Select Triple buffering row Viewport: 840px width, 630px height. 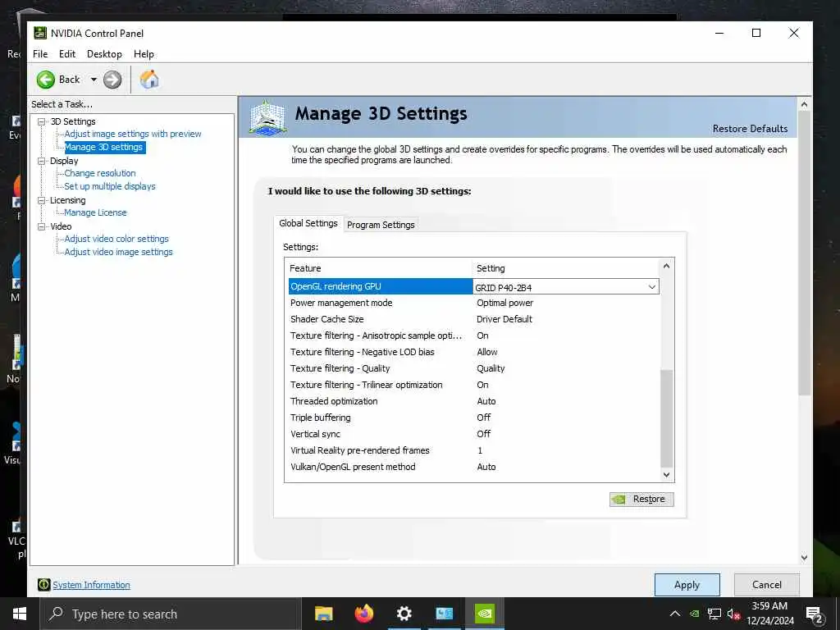click(x=474, y=418)
